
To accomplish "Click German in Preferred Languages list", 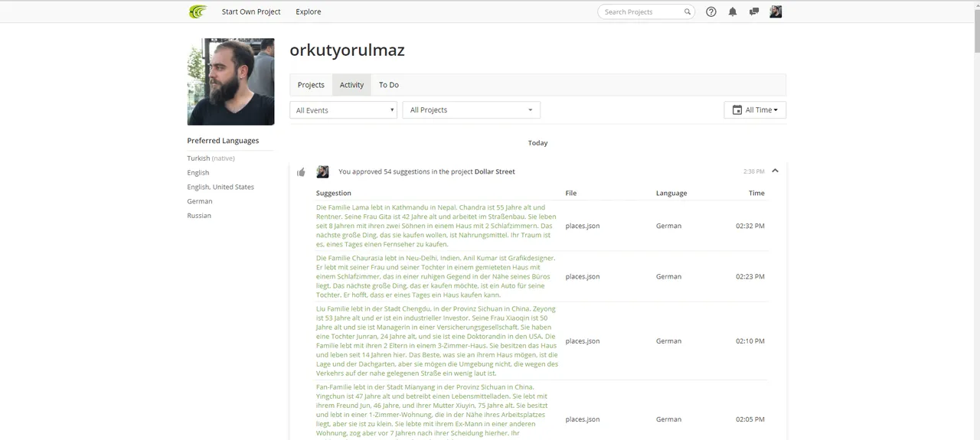I will coord(200,201).
